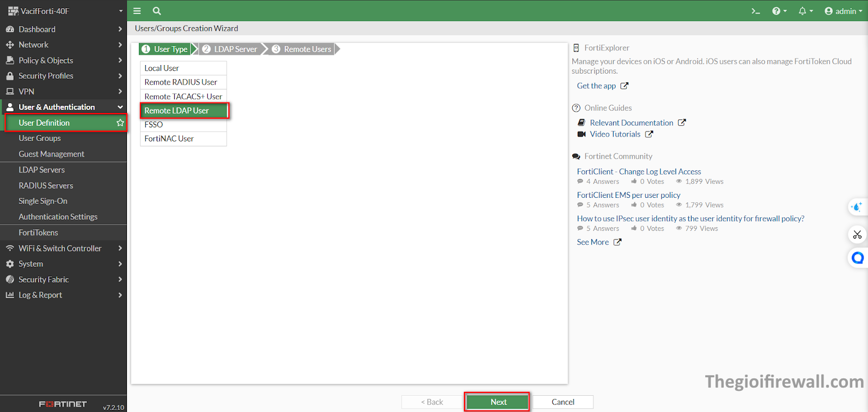This screenshot has width=868, height=412.
Task: Click the water drop floating icon
Action: pyautogui.click(x=857, y=207)
